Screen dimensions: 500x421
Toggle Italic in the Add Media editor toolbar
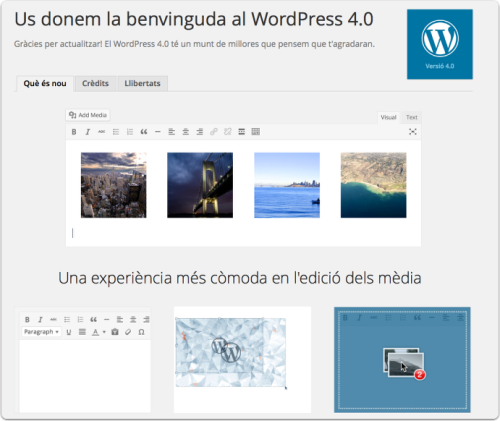click(88, 132)
